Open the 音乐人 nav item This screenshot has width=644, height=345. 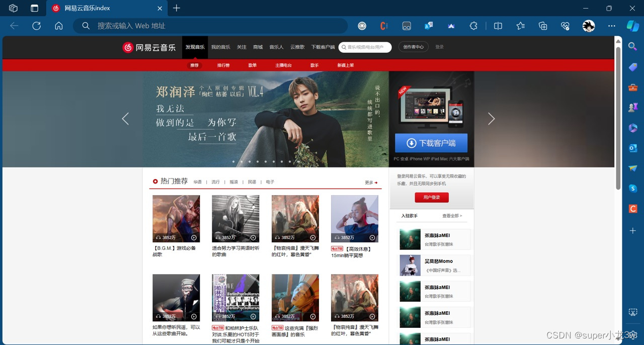tap(276, 47)
